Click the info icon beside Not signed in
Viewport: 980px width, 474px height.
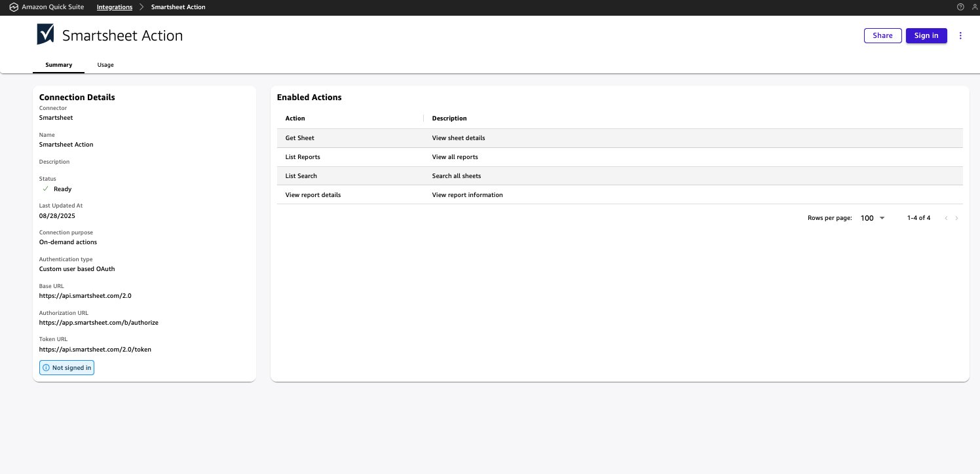(x=46, y=368)
